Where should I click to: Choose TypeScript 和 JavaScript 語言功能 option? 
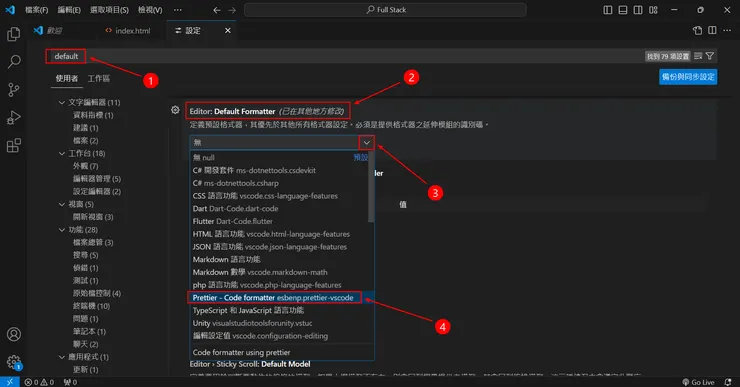(x=282, y=310)
